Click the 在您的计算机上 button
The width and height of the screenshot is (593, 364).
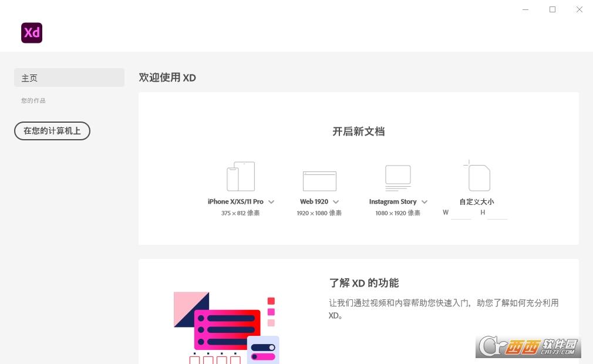(52, 131)
